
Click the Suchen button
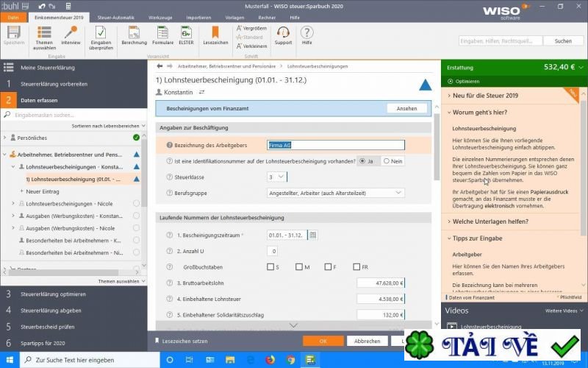click(x=563, y=41)
